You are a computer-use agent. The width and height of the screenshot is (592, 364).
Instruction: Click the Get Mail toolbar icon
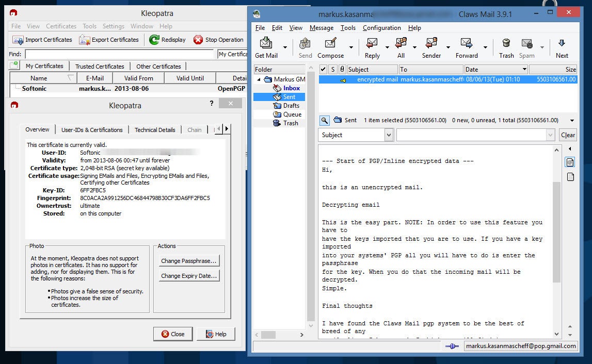tap(266, 44)
